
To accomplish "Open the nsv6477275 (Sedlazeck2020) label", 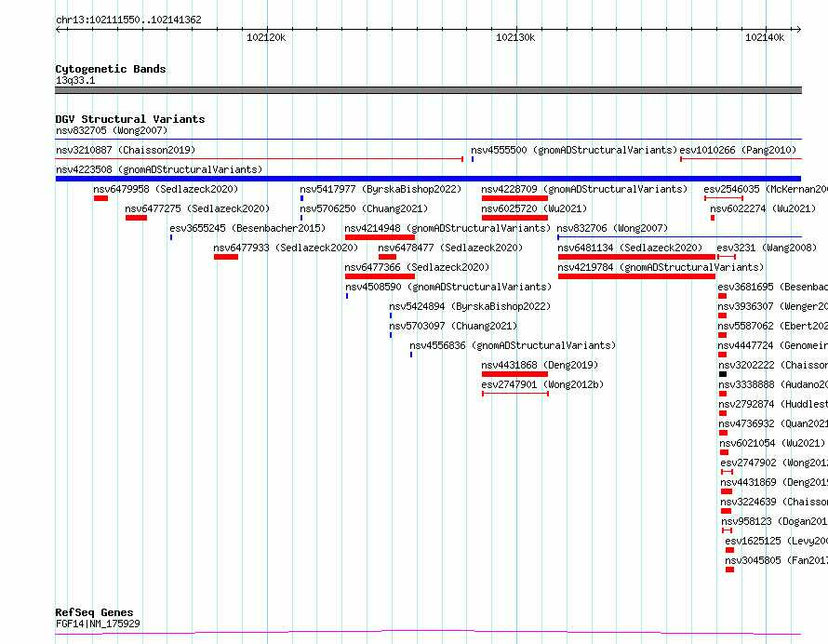I will pos(197,208).
